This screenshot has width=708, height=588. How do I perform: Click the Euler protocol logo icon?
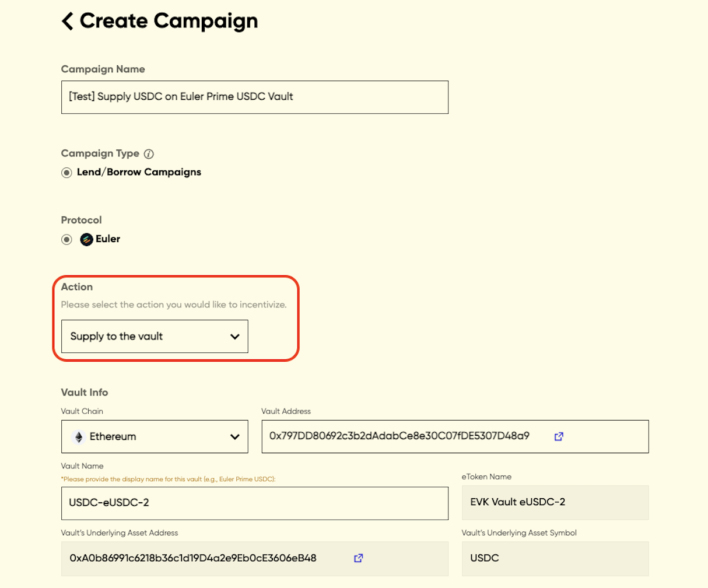(86, 239)
